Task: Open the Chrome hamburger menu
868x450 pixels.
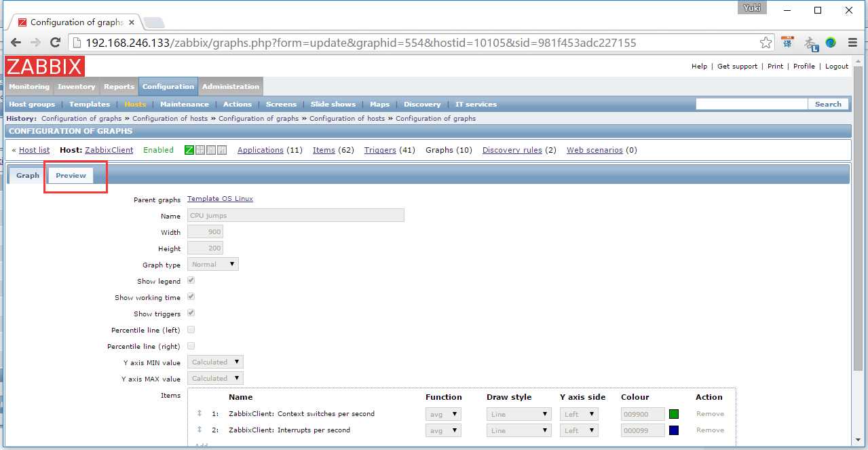Action: [x=852, y=43]
